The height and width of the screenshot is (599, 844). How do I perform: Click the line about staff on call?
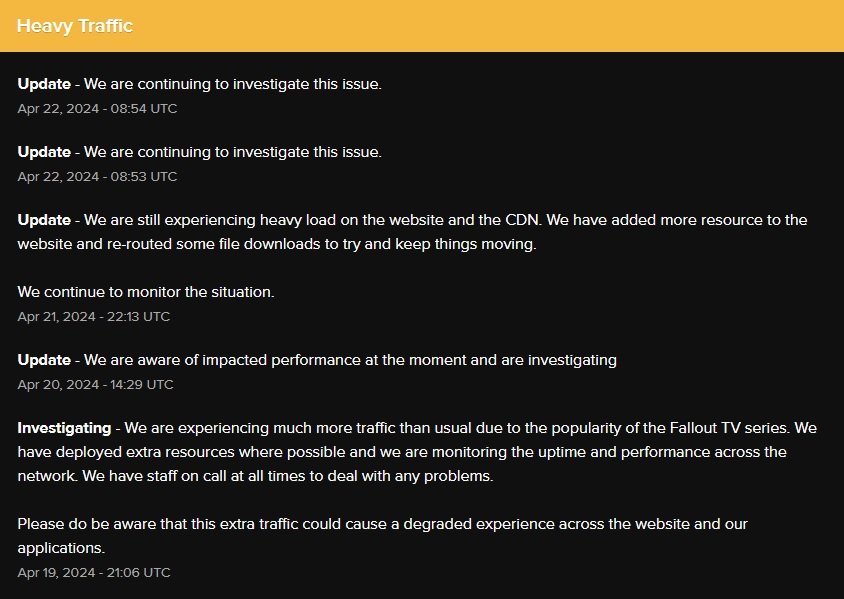[288, 476]
